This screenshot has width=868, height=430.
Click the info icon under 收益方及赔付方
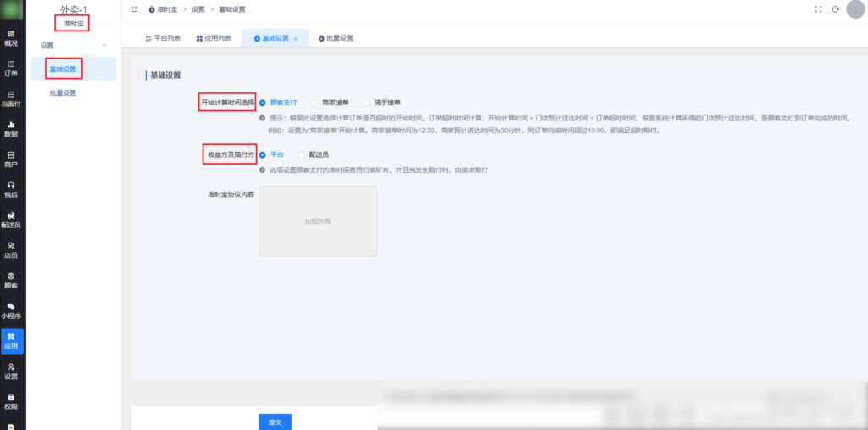click(x=263, y=170)
